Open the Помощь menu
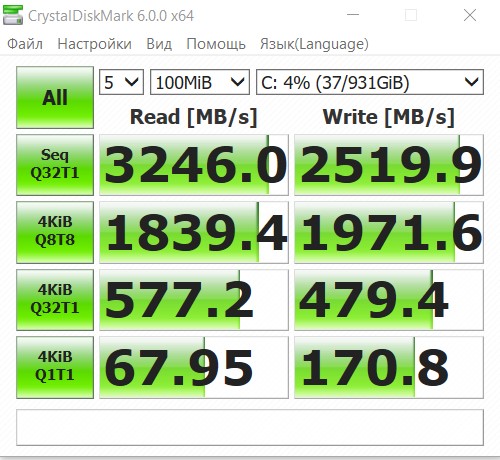Screen dimensions: 500x460 (x=216, y=44)
